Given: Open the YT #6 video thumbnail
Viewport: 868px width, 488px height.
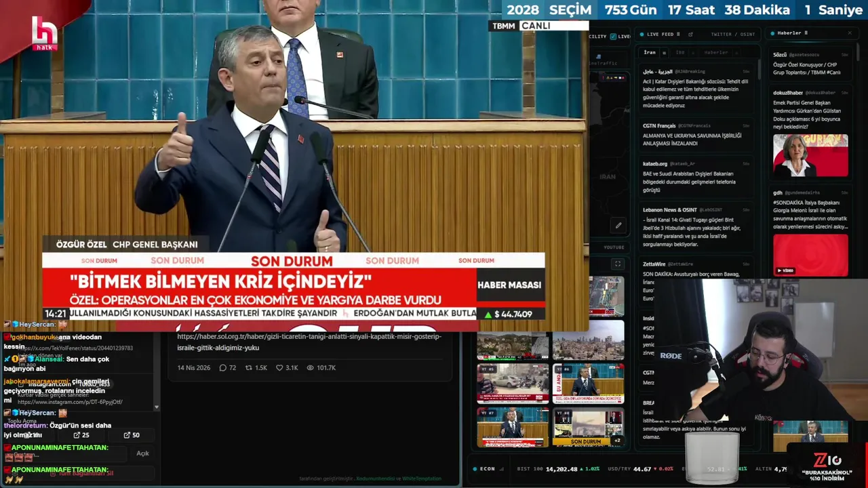Looking at the screenshot, I should (x=588, y=384).
